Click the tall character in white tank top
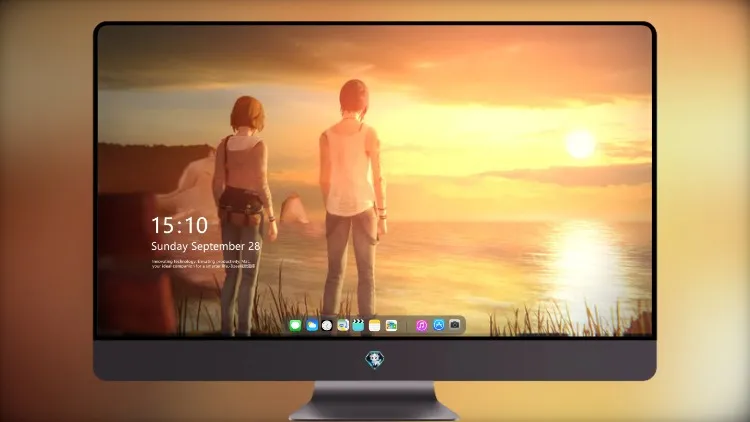The image size is (750, 422). (353, 199)
